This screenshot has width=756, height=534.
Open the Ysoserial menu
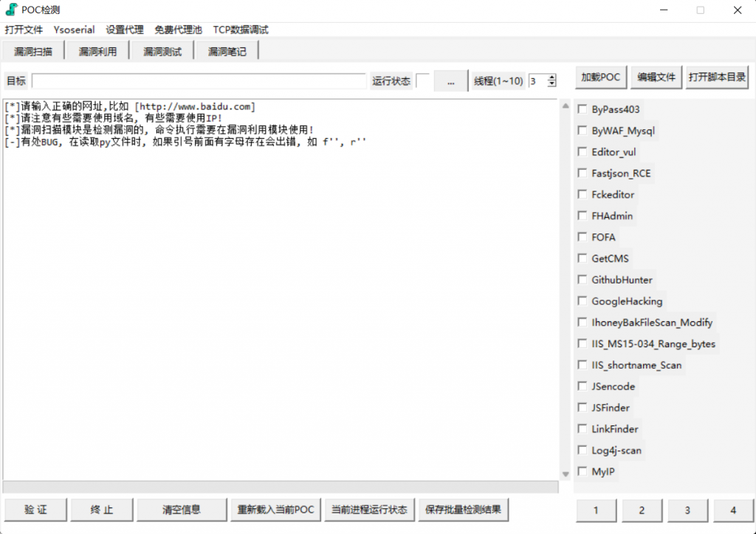point(74,30)
